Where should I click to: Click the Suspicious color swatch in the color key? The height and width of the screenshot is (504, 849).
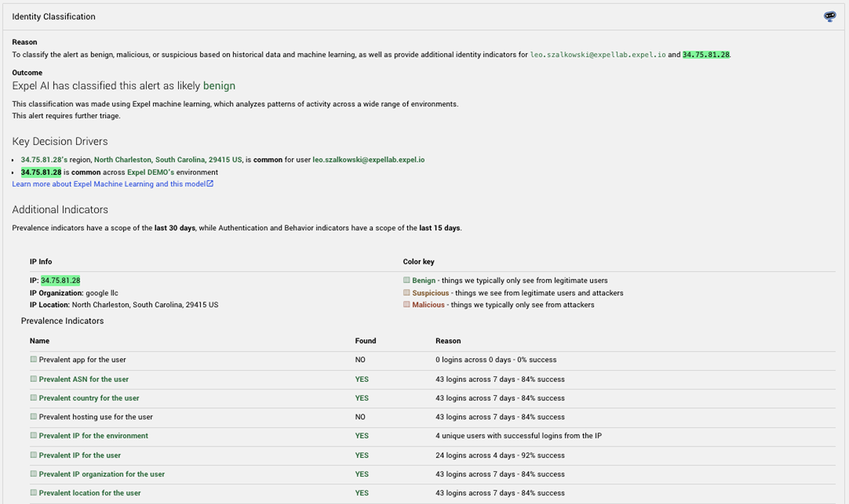406,292
